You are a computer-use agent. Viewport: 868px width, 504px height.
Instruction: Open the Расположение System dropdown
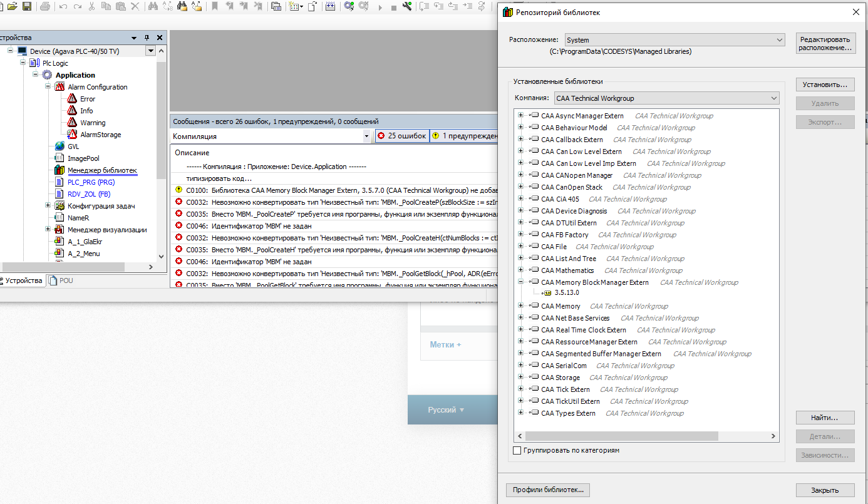674,40
